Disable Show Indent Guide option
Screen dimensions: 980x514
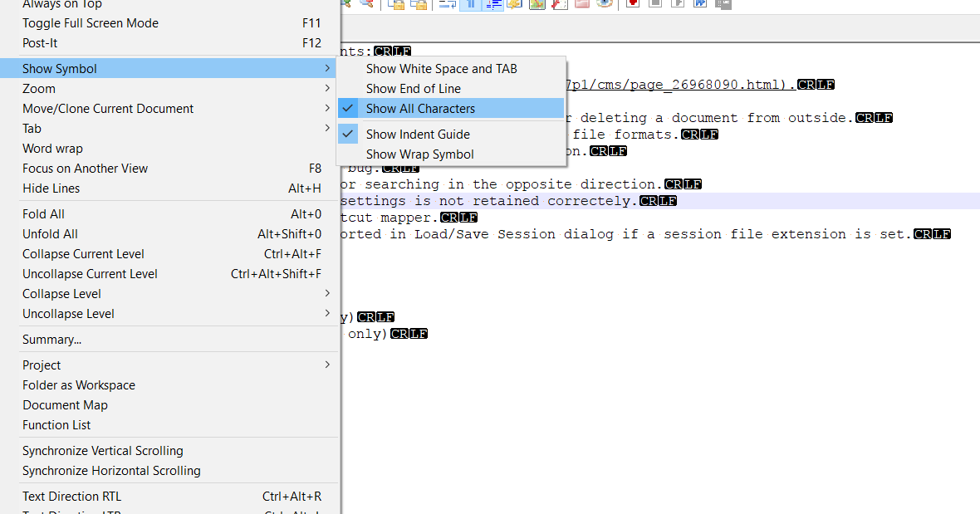(x=417, y=134)
